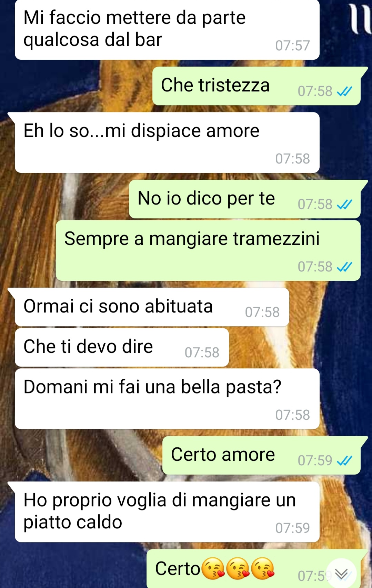
Task: Tap the scroll-to-bottom double chevron button
Action: point(341,573)
